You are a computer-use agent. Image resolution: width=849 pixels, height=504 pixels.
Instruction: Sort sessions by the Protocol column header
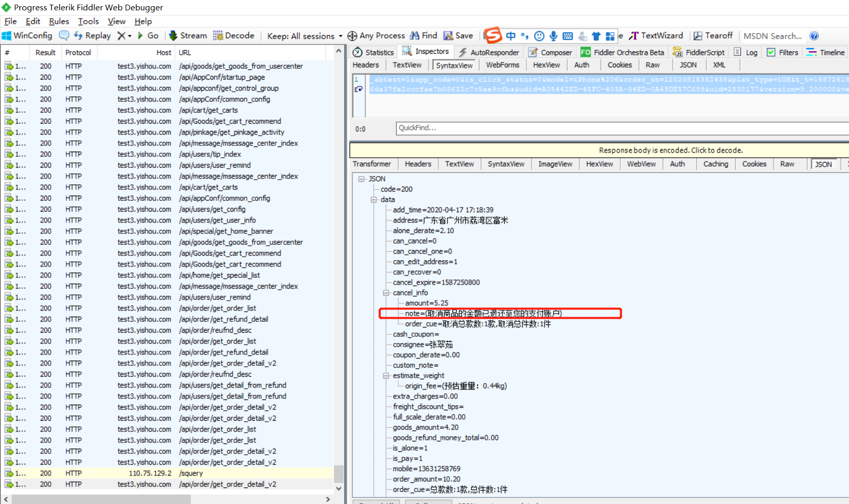pyautogui.click(x=79, y=52)
